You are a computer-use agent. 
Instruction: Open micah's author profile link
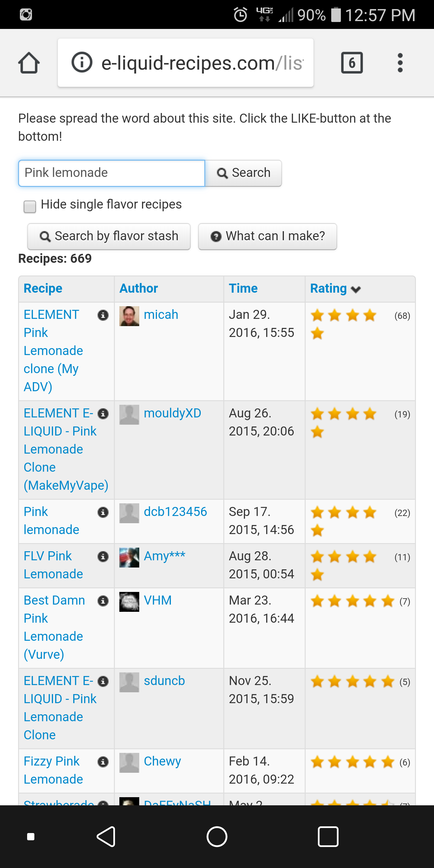[x=161, y=314]
